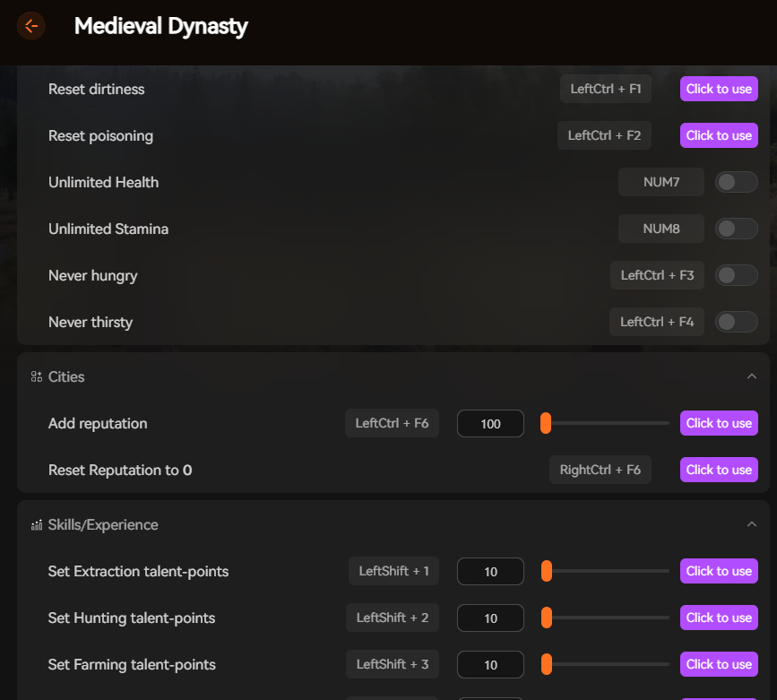
Task: Collapse the Cities section
Action: point(754,376)
